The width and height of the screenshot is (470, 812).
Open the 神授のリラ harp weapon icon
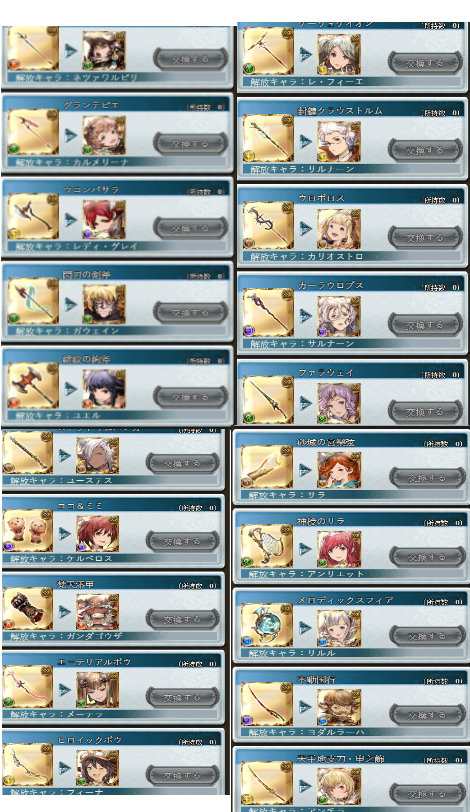tap(267, 546)
